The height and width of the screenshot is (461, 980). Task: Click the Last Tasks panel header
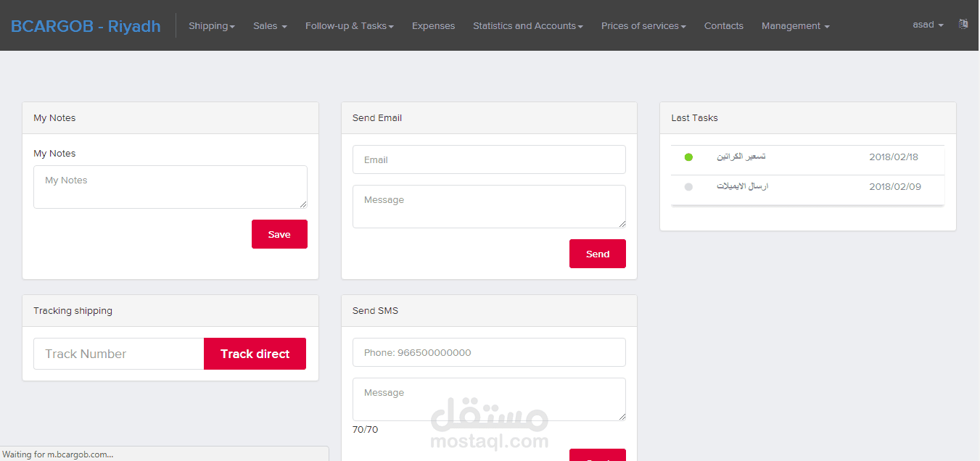(808, 118)
